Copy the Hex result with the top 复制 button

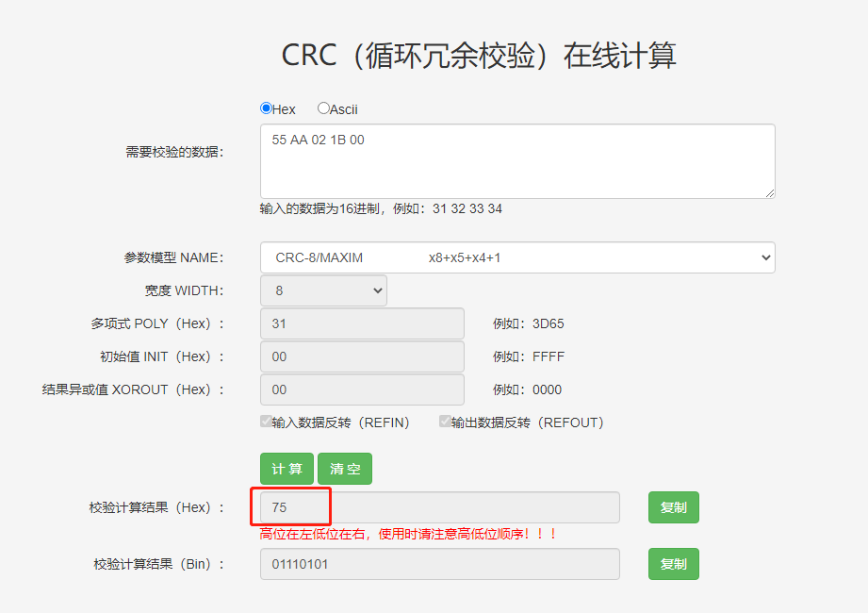(x=672, y=506)
